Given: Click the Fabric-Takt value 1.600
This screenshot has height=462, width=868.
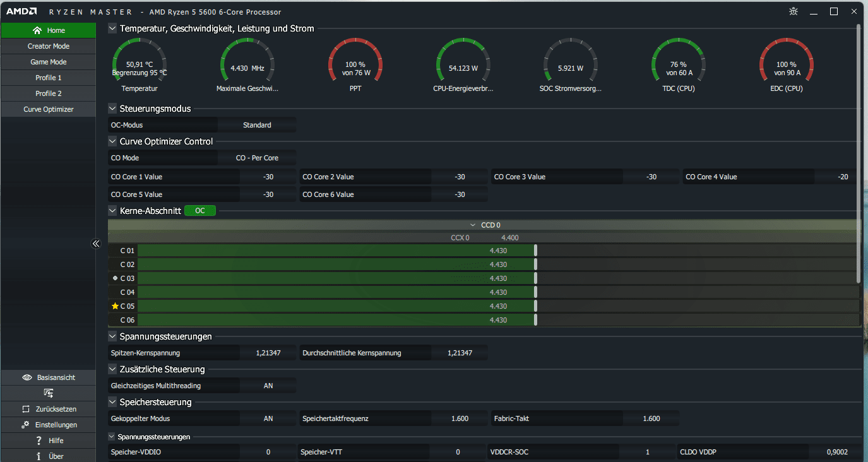Looking at the screenshot, I should pyautogui.click(x=651, y=418).
